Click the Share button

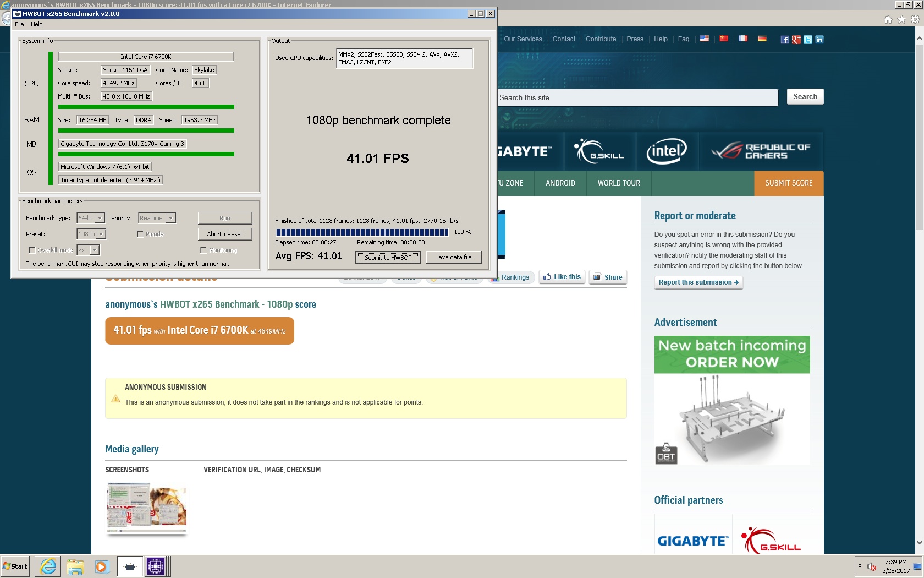(608, 277)
